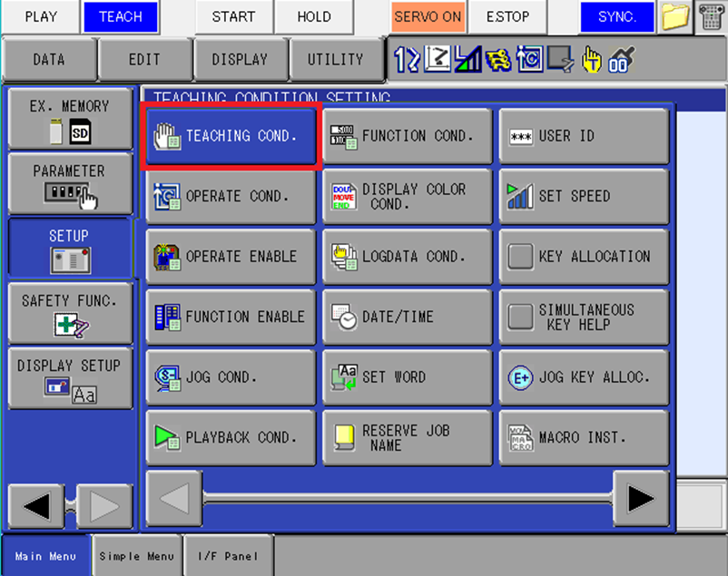Screen dimensions: 728x576
Task: Open SAFETY FUNC. in sidebar
Action: pyautogui.click(x=69, y=313)
